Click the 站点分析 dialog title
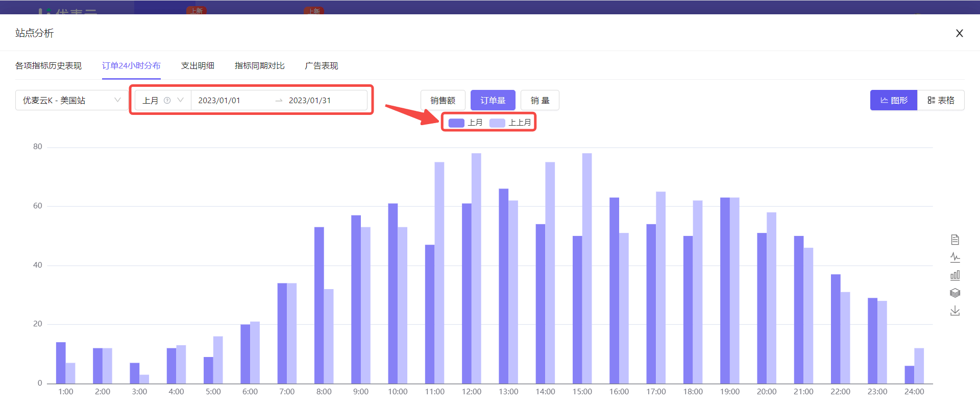 [x=34, y=33]
